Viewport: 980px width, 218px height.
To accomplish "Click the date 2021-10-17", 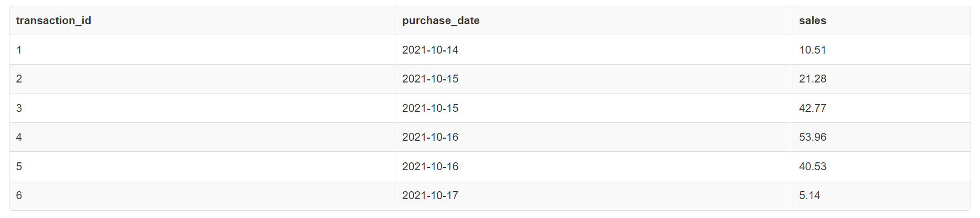I will pos(430,195).
